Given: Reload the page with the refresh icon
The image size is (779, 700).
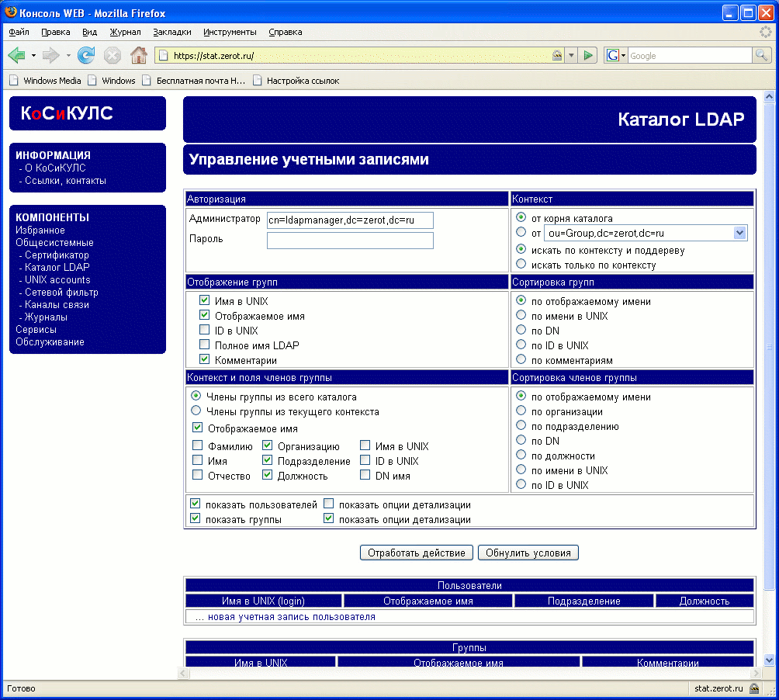Looking at the screenshot, I should [86, 55].
